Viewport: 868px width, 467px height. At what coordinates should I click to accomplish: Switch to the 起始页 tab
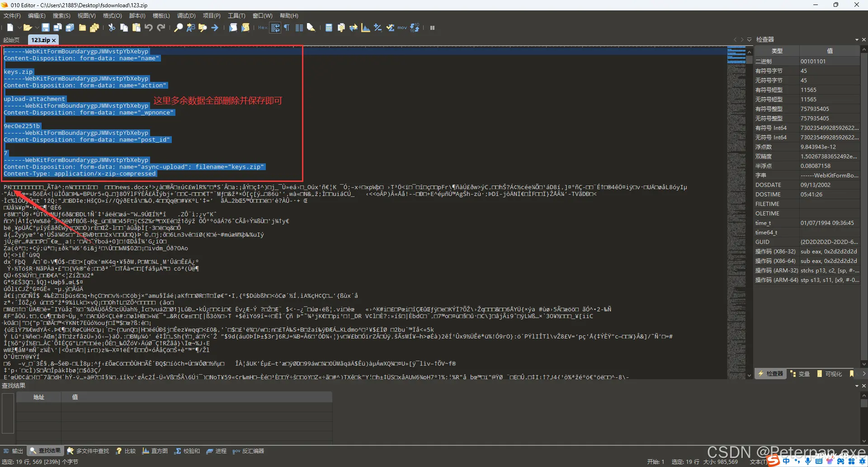coord(11,40)
